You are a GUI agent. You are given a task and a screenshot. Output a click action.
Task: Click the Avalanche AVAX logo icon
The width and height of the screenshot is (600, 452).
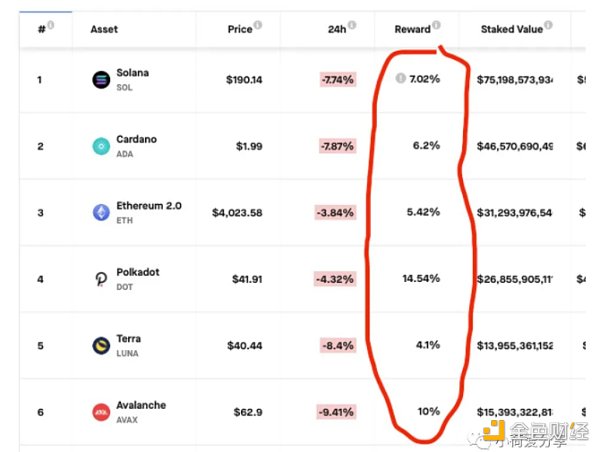pyautogui.click(x=101, y=412)
